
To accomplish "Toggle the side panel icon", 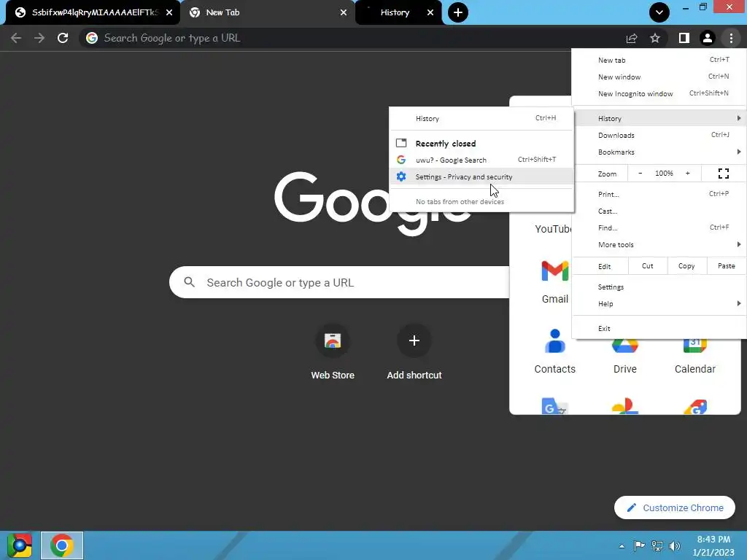I will (x=684, y=38).
